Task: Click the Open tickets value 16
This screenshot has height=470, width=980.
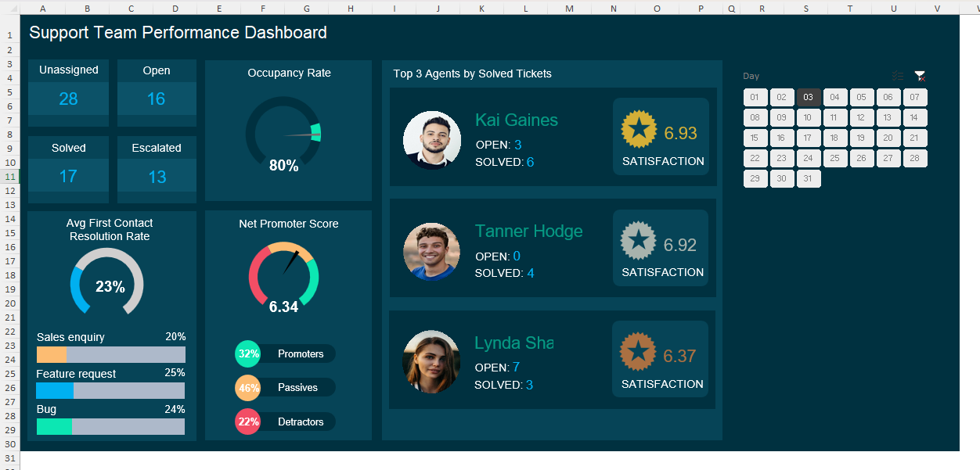Action: [157, 99]
